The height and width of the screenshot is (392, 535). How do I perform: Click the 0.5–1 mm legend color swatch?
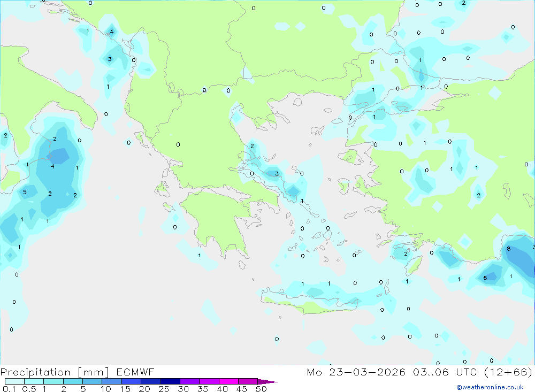coord(34,381)
